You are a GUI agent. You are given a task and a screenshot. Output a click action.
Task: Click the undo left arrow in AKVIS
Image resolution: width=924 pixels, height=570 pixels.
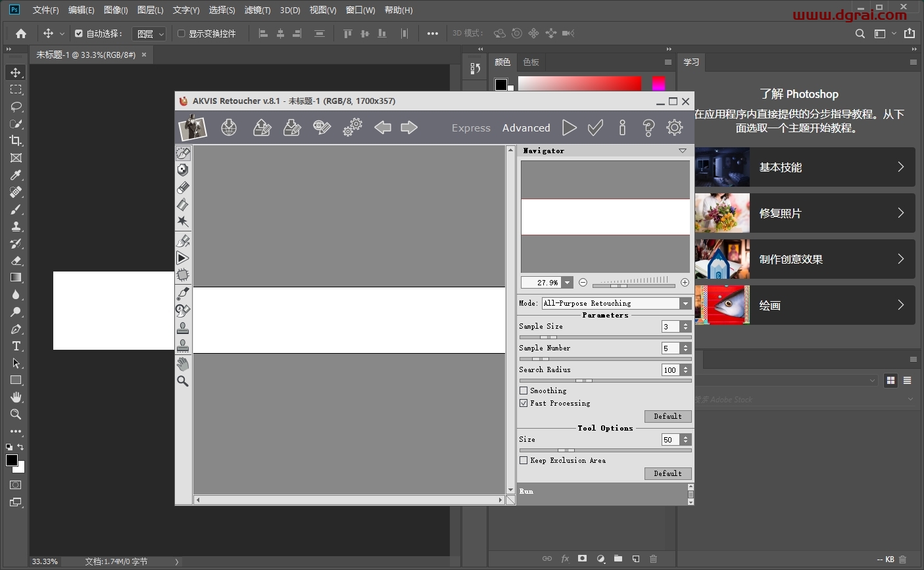(382, 128)
